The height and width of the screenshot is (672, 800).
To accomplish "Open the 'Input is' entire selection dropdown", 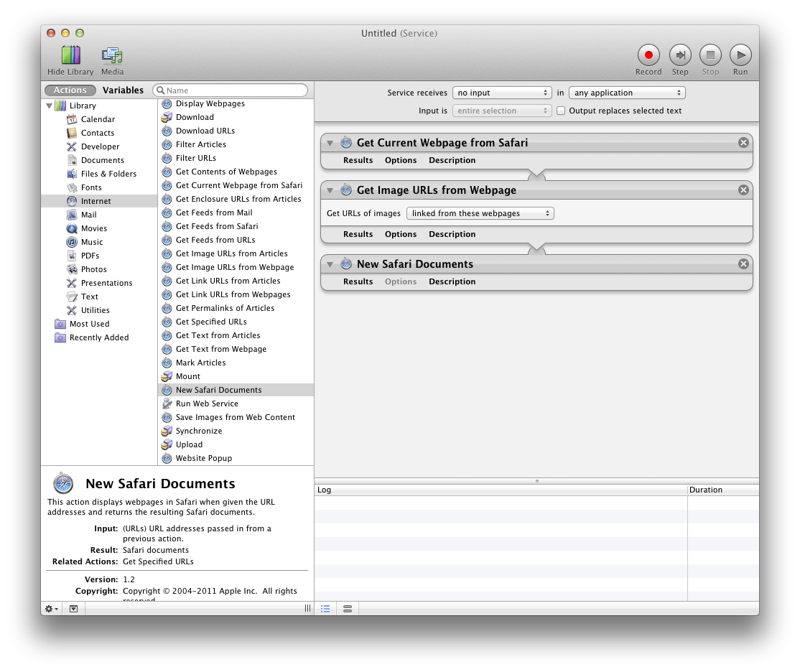I will tap(502, 111).
